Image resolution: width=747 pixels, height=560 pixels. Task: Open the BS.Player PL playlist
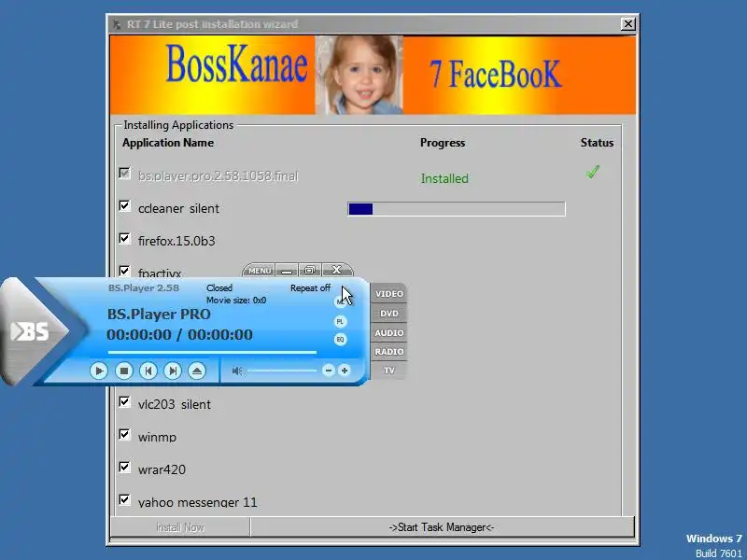[340, 321]
